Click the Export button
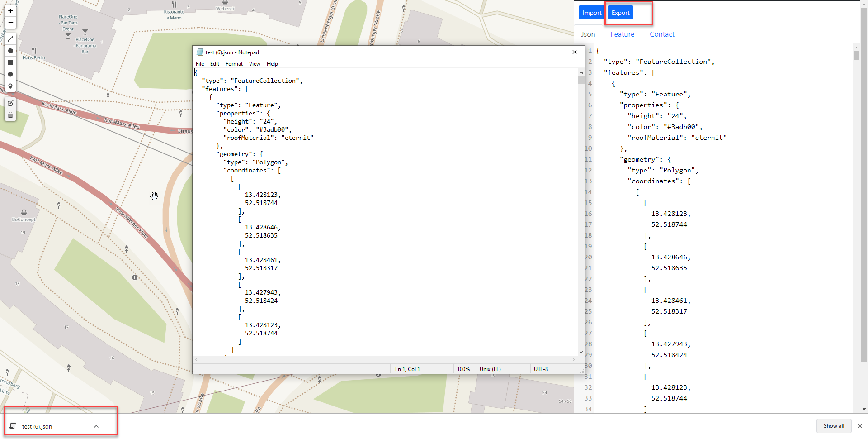Viewport: 868px width, 439px height. pyautogui.click(x=620, y=13)
